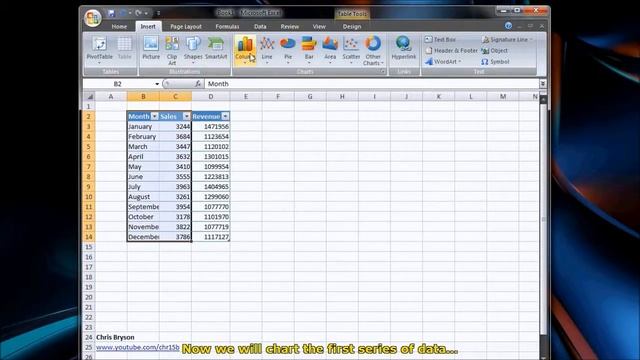Image resolution: width=640 pixels, height=360 pixels.
Task: Open the Scatter chart menu
Action: click(x=351, y=50)
